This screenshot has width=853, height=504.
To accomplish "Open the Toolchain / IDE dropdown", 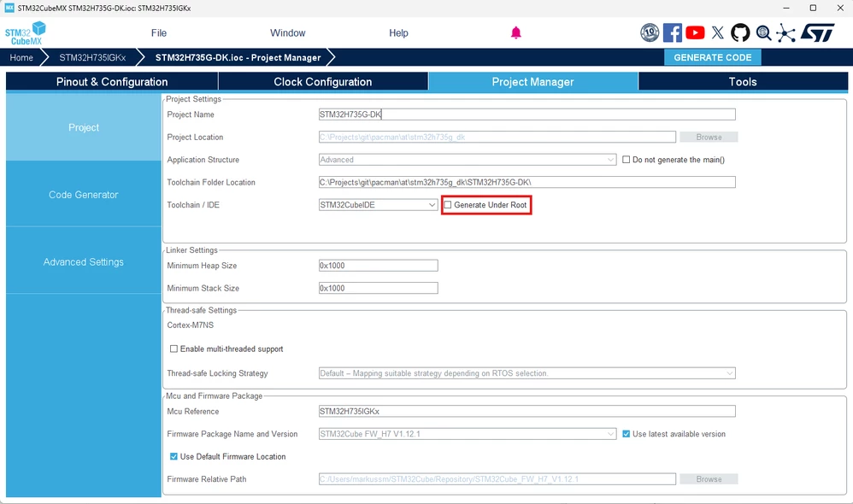I will coord(378,205).
